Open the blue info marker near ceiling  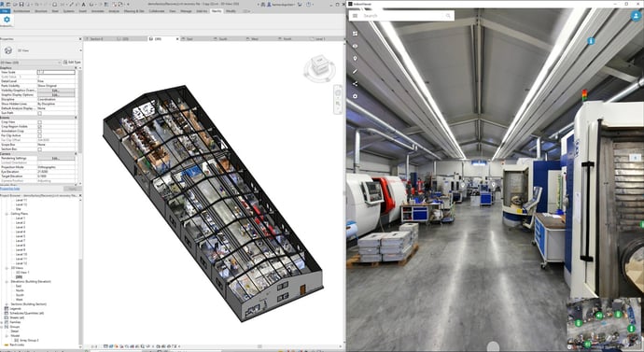pyautogui.click(x=591, y=41)
